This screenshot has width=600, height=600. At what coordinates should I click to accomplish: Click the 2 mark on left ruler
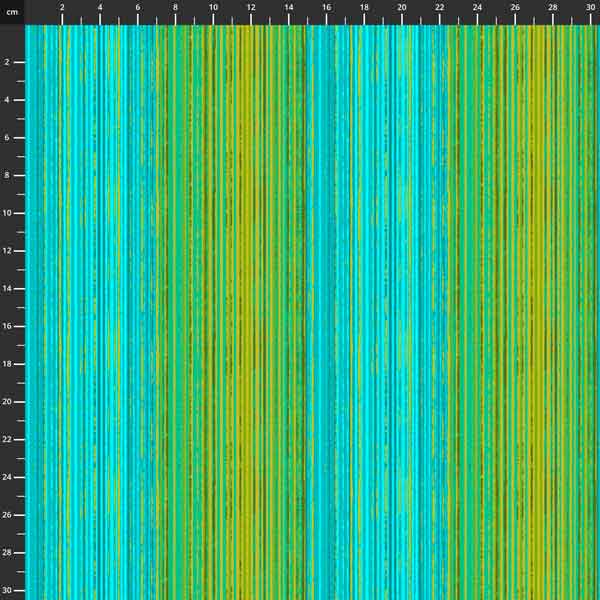pos(8,62)
